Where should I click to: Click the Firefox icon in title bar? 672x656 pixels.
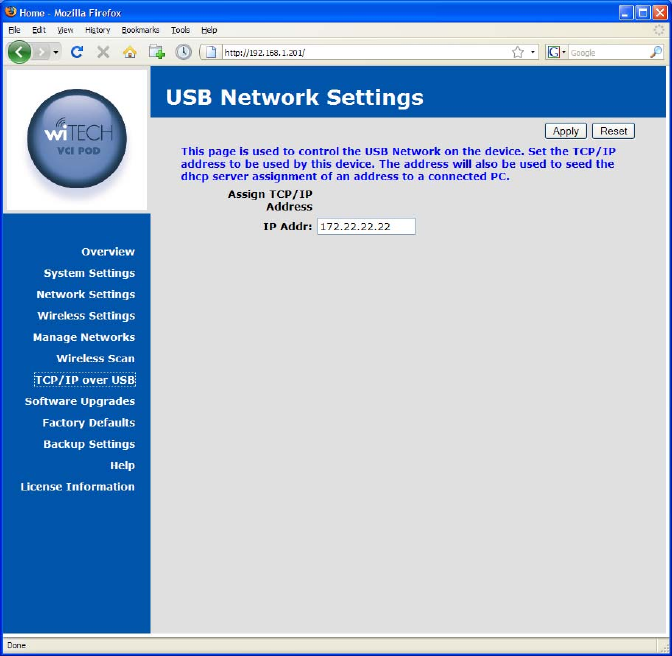pos(11,12)
